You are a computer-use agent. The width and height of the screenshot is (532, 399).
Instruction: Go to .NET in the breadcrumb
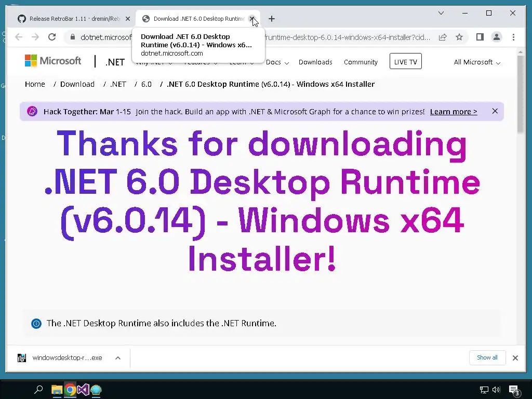[118, 84]
